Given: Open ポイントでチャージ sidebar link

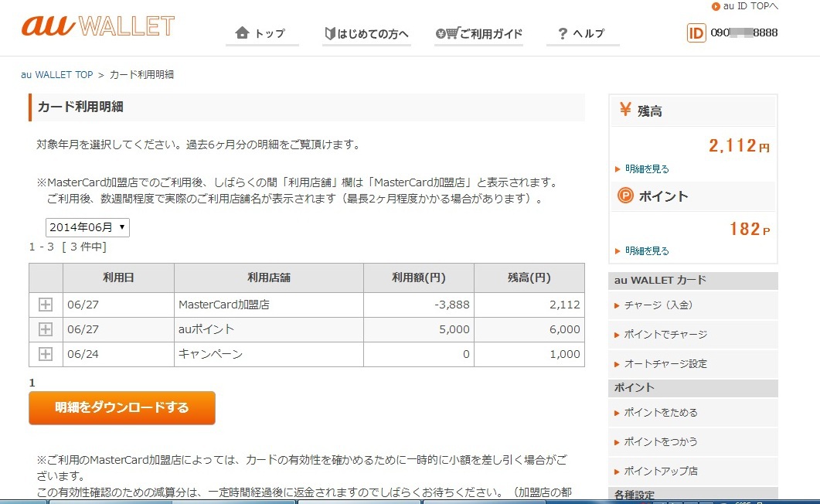Looking at the screenshot, I should pyautogui.click(x=665, y=334).
